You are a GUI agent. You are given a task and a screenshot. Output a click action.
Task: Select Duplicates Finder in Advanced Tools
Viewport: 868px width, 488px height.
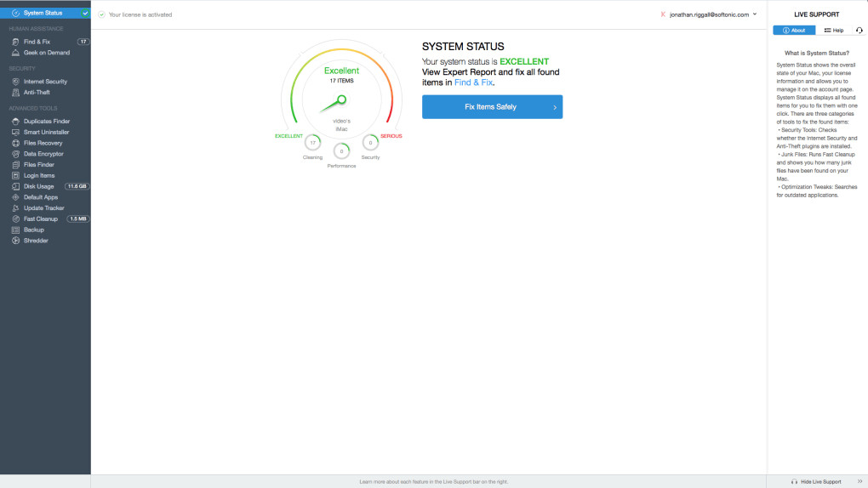[x=45, y=122]
